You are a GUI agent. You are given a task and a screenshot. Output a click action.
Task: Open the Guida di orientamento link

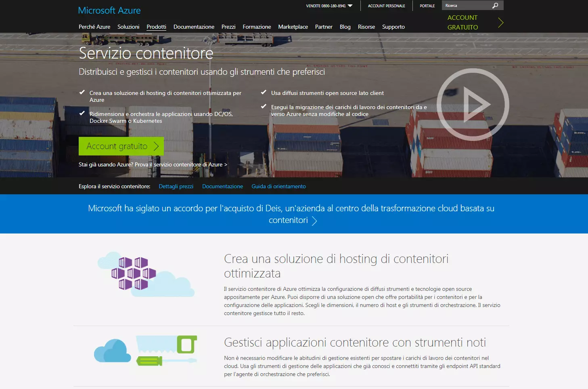pyautogui.click(x=278, y=186)
